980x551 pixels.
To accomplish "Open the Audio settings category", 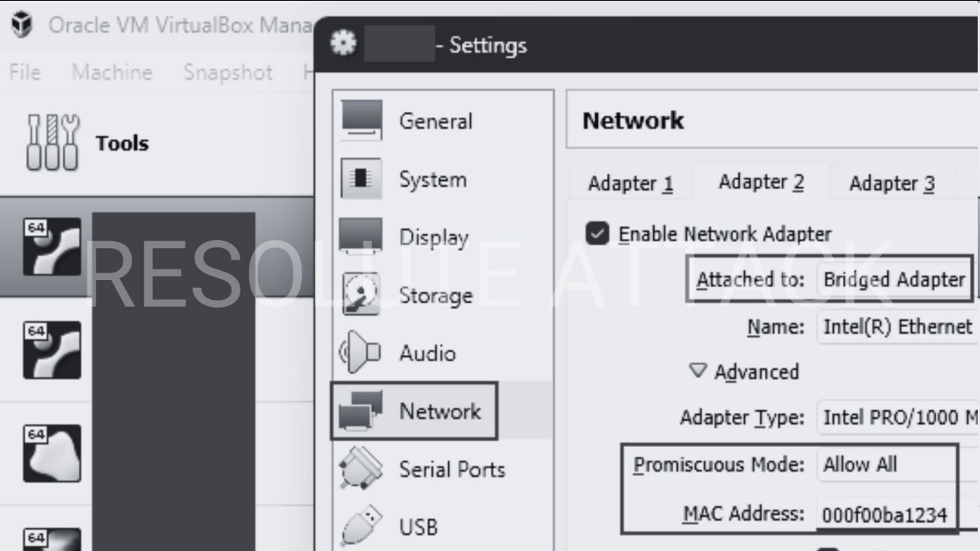I will (443, 353).
